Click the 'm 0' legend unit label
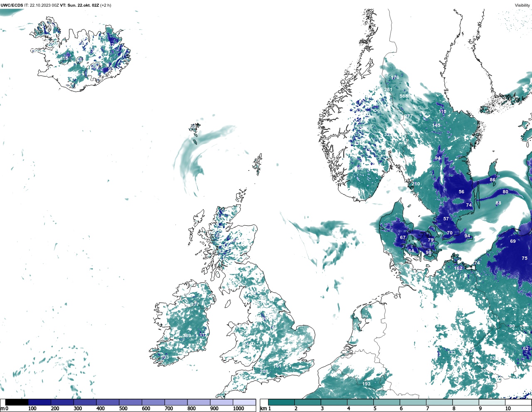The image size is (532, 412). [x=4, y=409]
